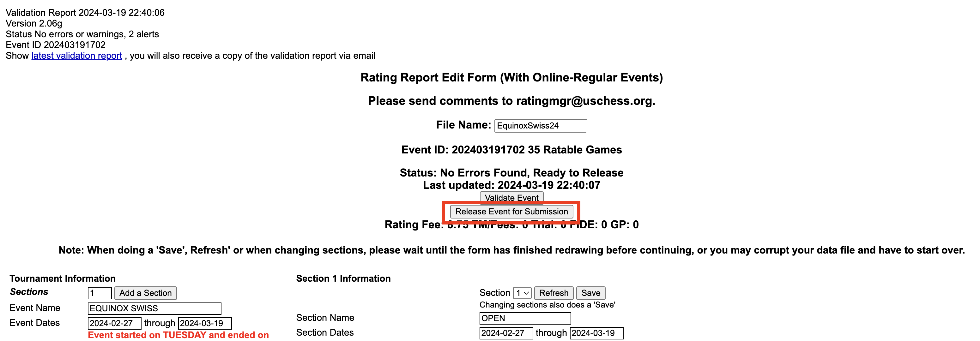Open the latest validation report link
This screenshot has width=980, height=341.
coord(76,56)
